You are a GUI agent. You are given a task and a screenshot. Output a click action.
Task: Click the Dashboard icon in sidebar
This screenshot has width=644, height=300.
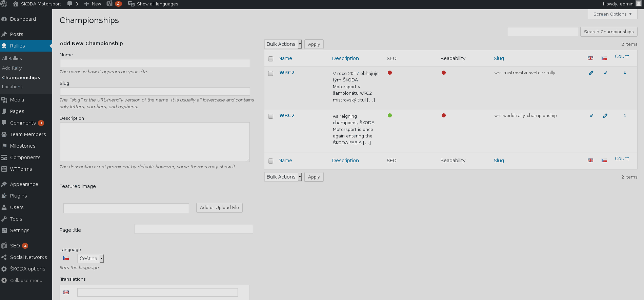tap(4, 19)
